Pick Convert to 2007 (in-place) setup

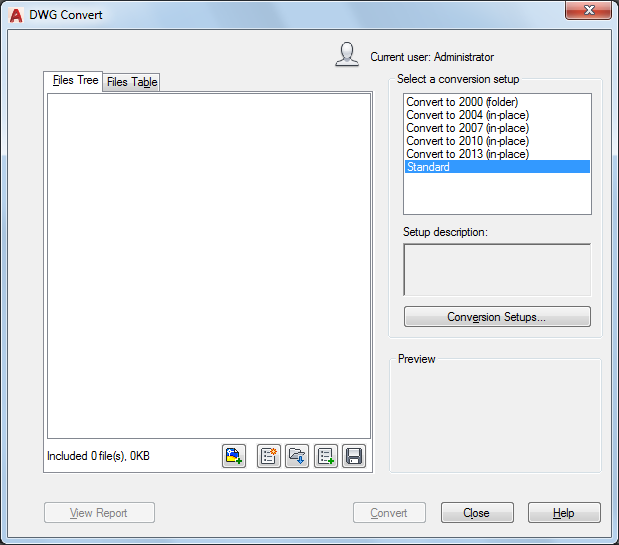[467, 128]
